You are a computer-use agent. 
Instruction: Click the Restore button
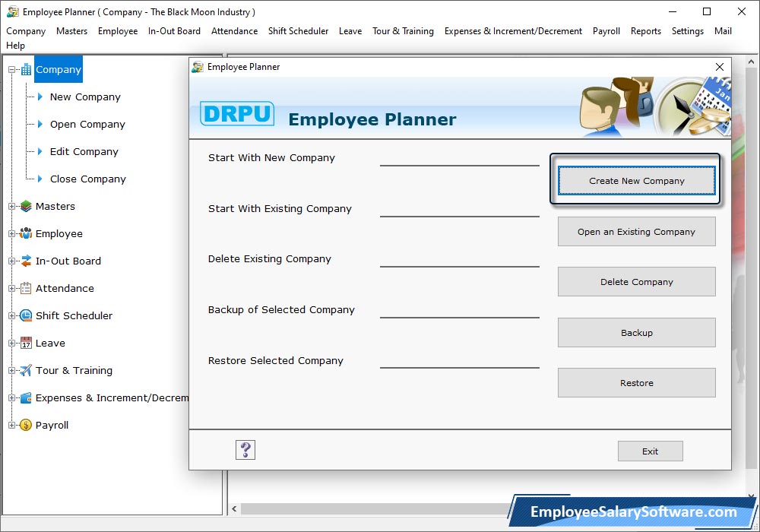click(636, 383)
